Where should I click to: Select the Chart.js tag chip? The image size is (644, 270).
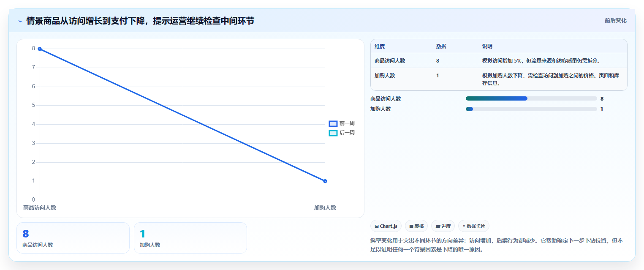point(386,226)
